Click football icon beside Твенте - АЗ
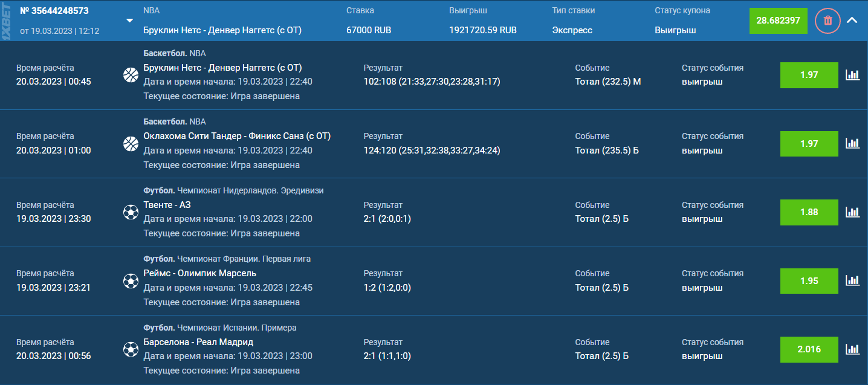Image resolution: width=868 pixels, height=385 pixels. point(131,212)
